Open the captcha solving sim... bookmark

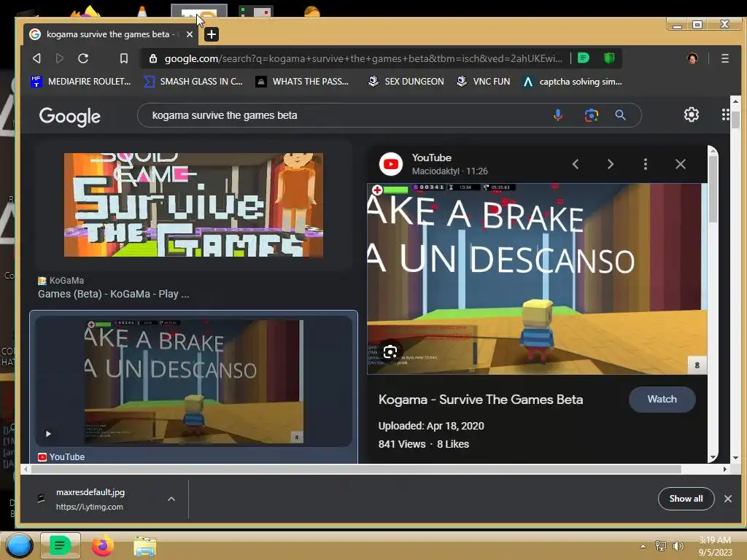[x=572, y=82]
